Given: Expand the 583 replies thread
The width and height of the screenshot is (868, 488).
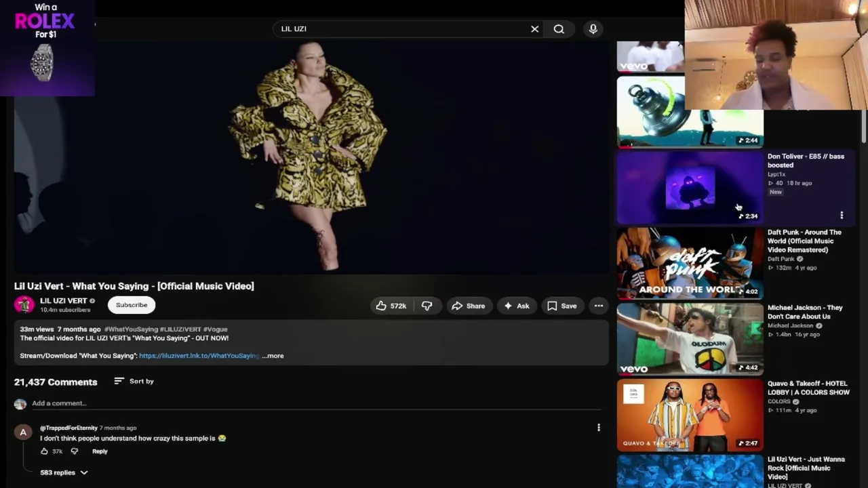Looking at the screenshot, I should tap(64, 472).
